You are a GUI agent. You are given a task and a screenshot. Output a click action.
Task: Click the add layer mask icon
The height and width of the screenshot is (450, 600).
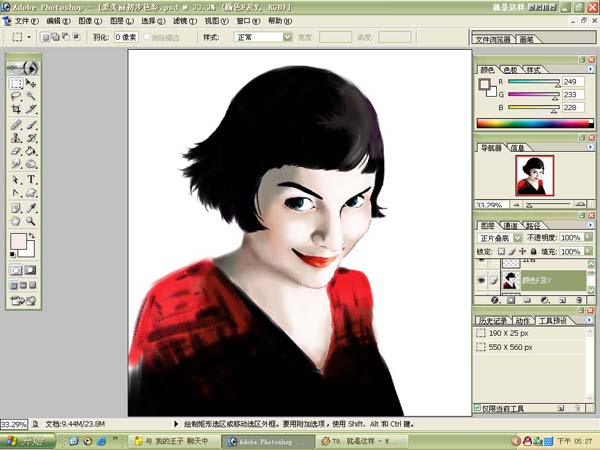coord(511,300)
